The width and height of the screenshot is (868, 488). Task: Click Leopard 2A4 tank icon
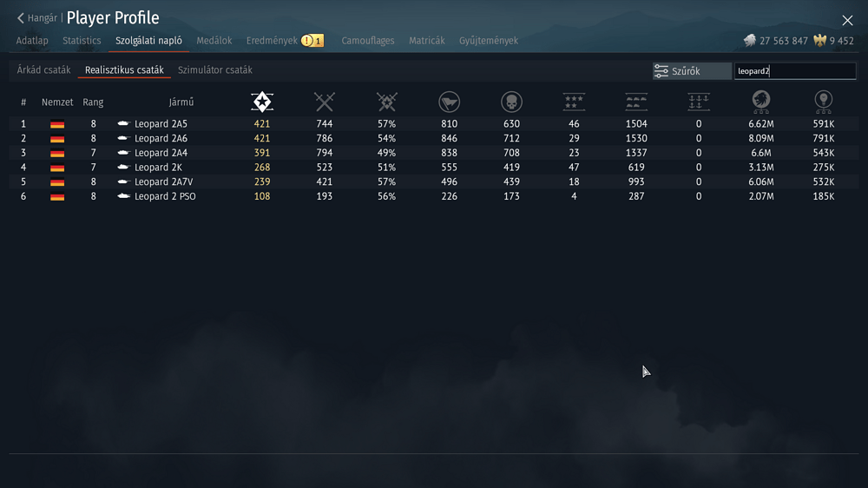tap(123, 152)
